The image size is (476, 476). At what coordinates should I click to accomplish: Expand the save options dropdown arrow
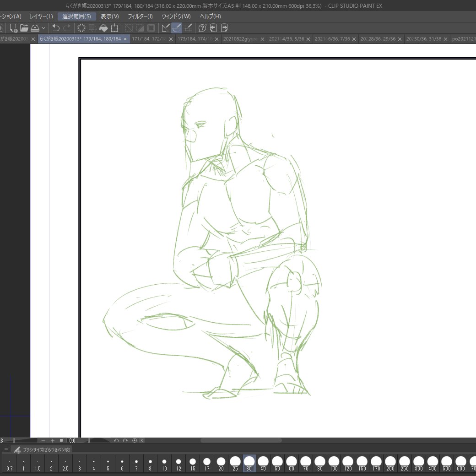coord(43,28)
